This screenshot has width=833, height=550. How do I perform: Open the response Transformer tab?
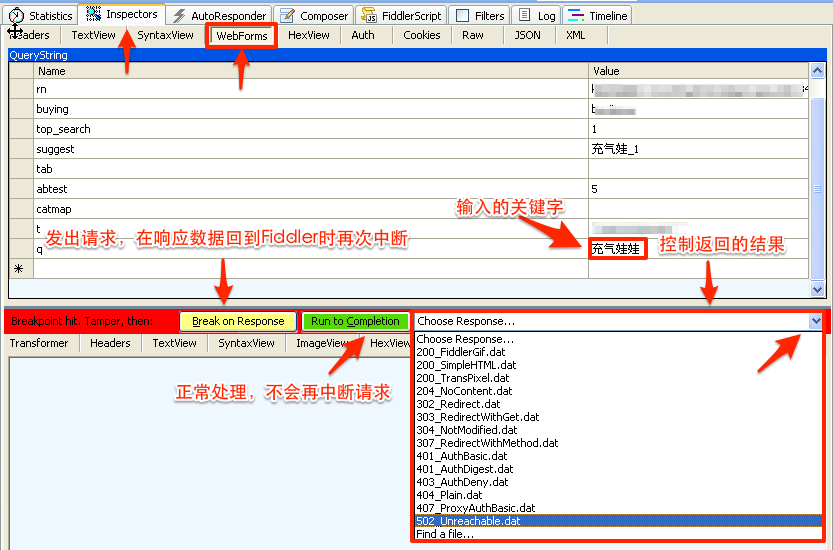pyautogui.click(x=39, y=343)
